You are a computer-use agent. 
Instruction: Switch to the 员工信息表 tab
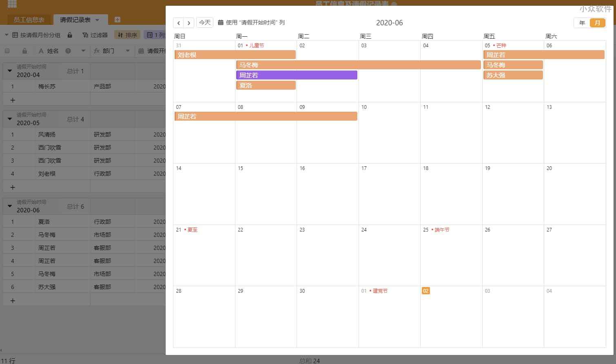(x=29, y=20)
